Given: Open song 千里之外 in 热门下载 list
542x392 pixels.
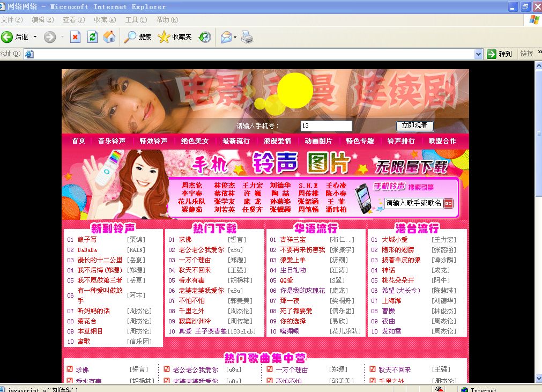Looking at the screenshot, I should click(191, 311).
